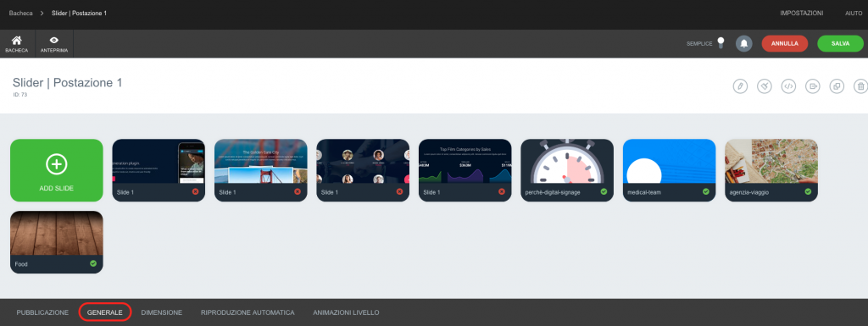This screenshot has height=326, width=868.
Task: Click the green Salva button
Action: pyautogui.click(x=840, y=44)
